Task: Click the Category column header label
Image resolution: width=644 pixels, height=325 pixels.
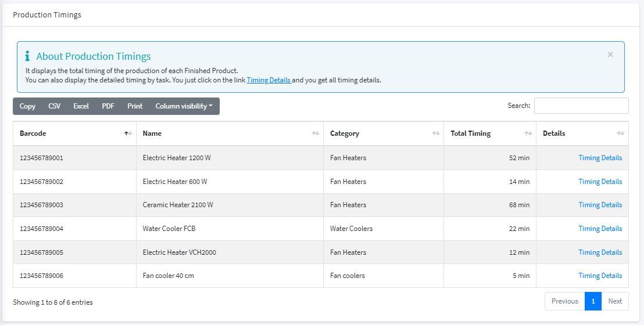Action: pos(345,133)
